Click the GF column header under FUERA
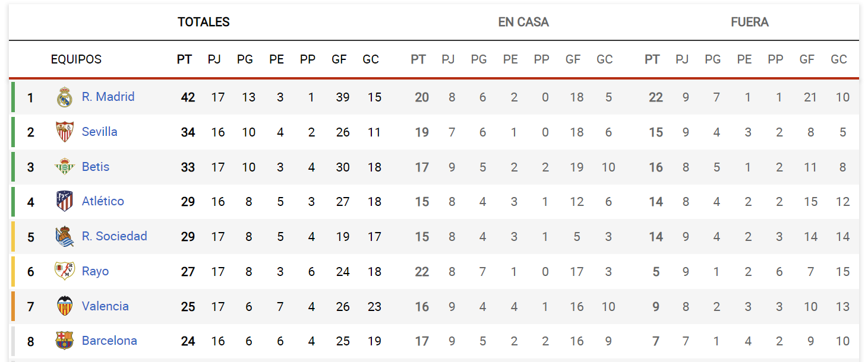This screenshot has height=362, width=868. coord(807,59)
